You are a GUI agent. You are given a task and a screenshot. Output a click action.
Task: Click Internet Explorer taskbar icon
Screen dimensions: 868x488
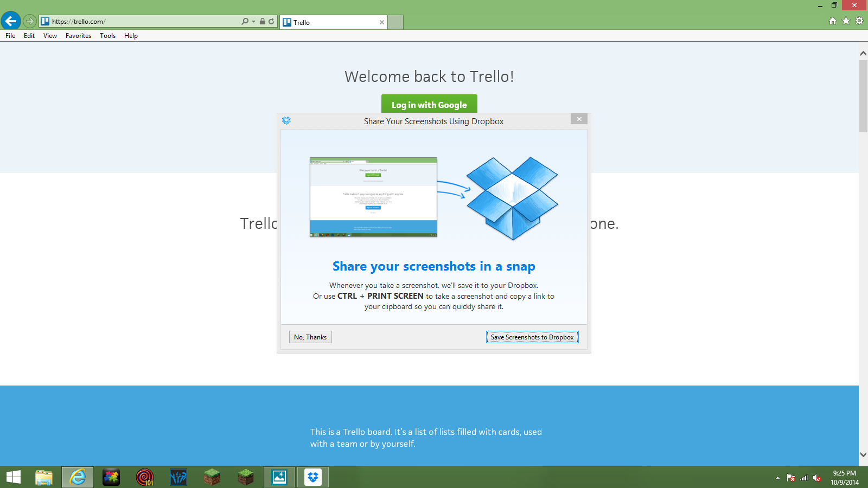click(78, 477)
